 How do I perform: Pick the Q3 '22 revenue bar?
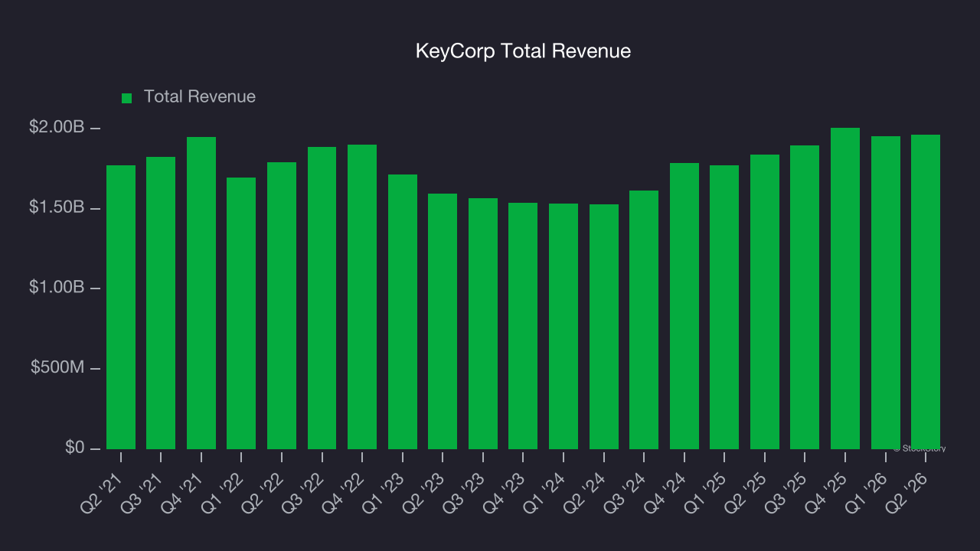click(x=322, y=298)
